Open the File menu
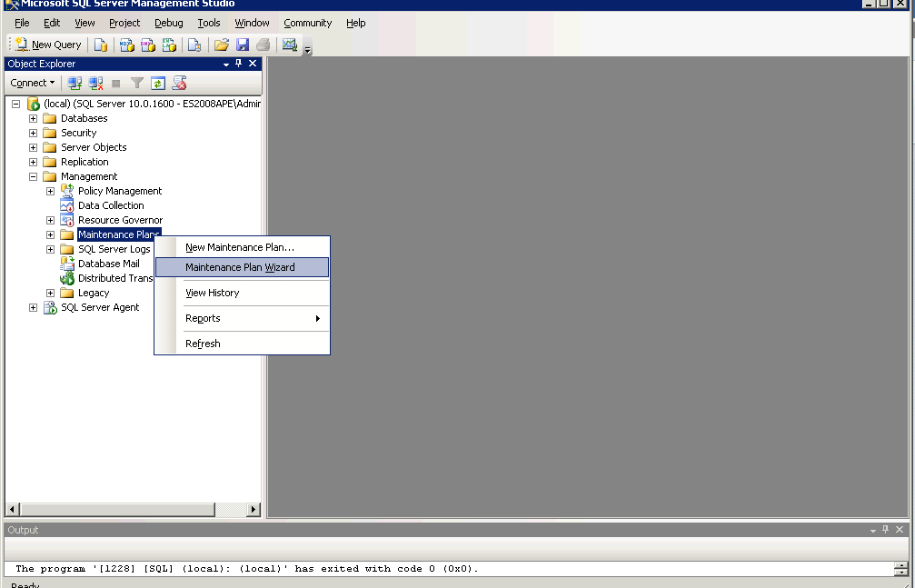Viewport: 915px width, 588px height. coord(22,23)
